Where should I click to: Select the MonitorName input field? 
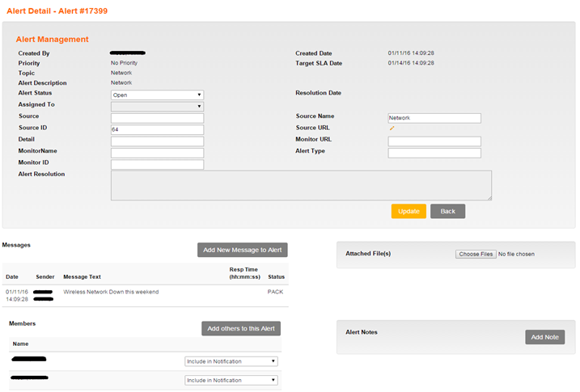pos(157,153)
